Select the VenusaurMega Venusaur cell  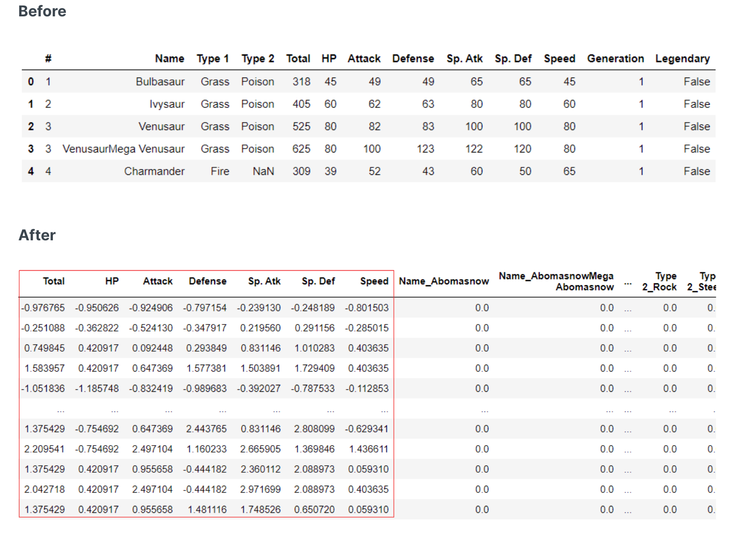pyautogui.click(x=124, y=149)
